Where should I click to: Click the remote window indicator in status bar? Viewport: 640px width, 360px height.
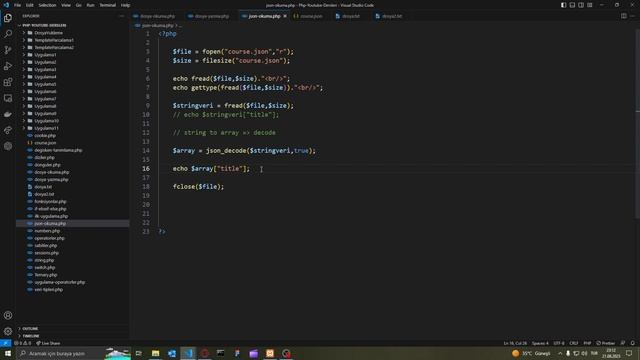[x=5, y=343]
